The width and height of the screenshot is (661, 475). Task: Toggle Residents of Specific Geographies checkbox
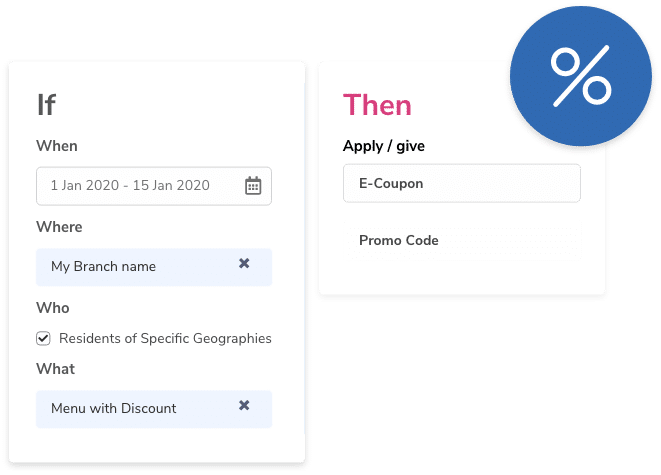click(x=43, y=338)
